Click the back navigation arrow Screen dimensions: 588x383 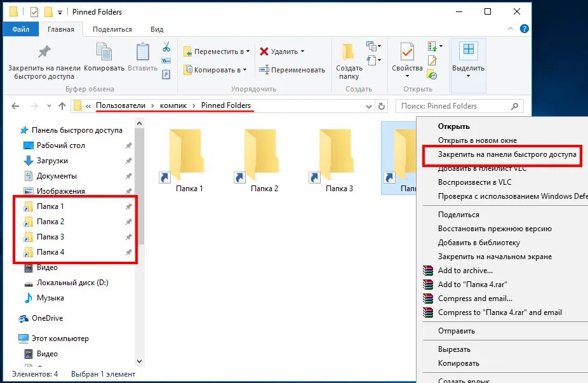pyautogui.click(x=15, y=106)
